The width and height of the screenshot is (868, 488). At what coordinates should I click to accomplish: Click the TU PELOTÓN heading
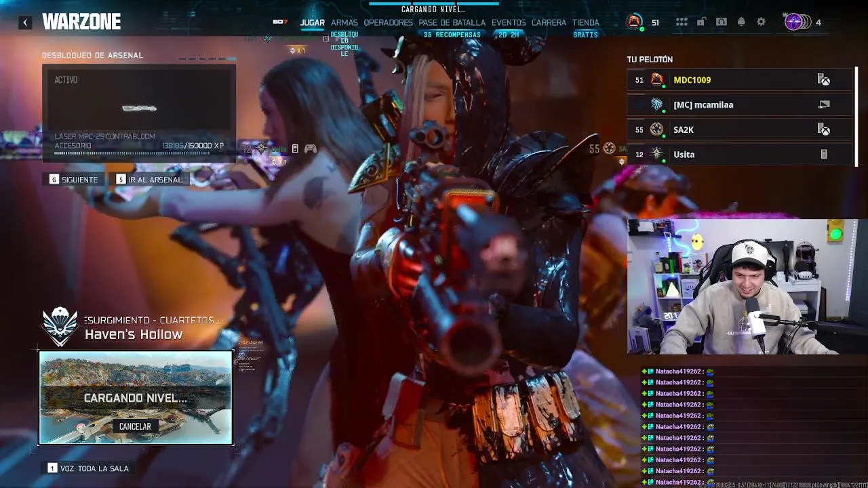coord(650,60)
